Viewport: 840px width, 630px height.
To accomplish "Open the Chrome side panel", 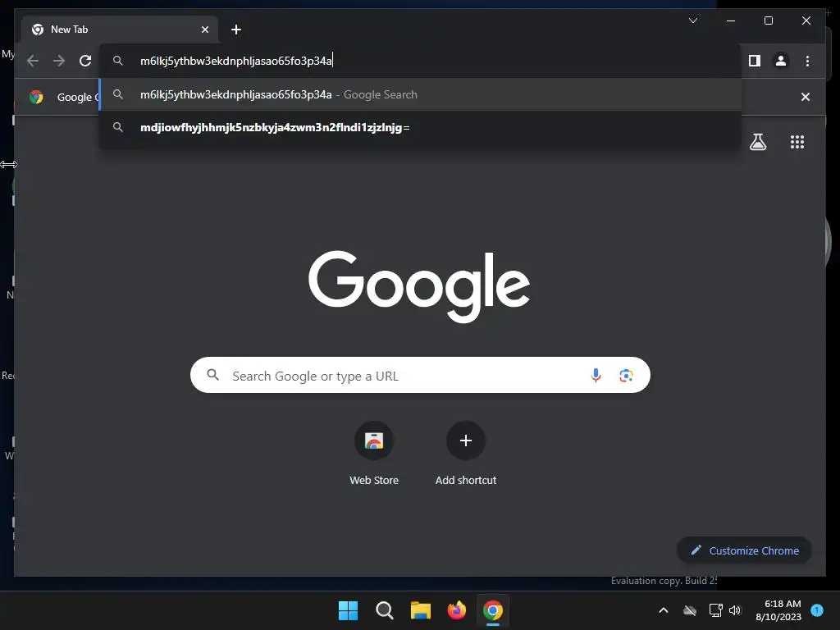I will [755, 61].
